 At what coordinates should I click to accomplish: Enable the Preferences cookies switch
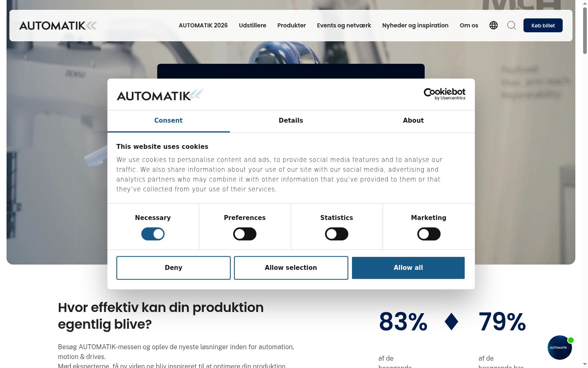(x=245, y=234)
